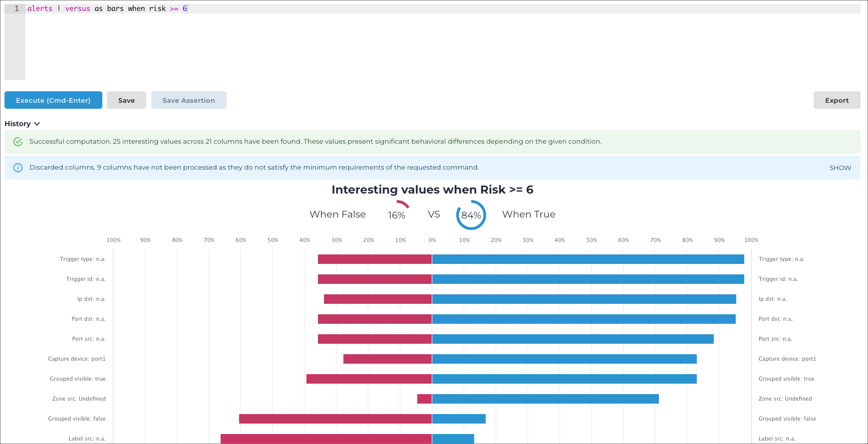Click the red Trigger id bar

point(375,279)
